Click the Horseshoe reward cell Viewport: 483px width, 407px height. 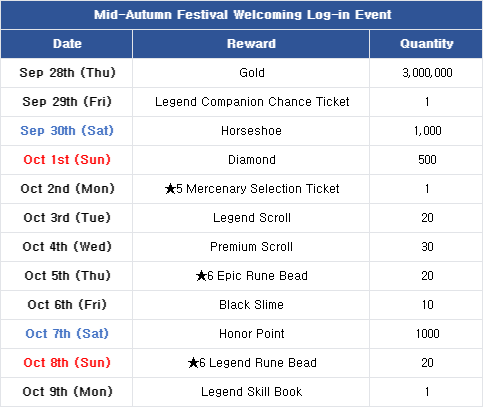coord(251,131)
